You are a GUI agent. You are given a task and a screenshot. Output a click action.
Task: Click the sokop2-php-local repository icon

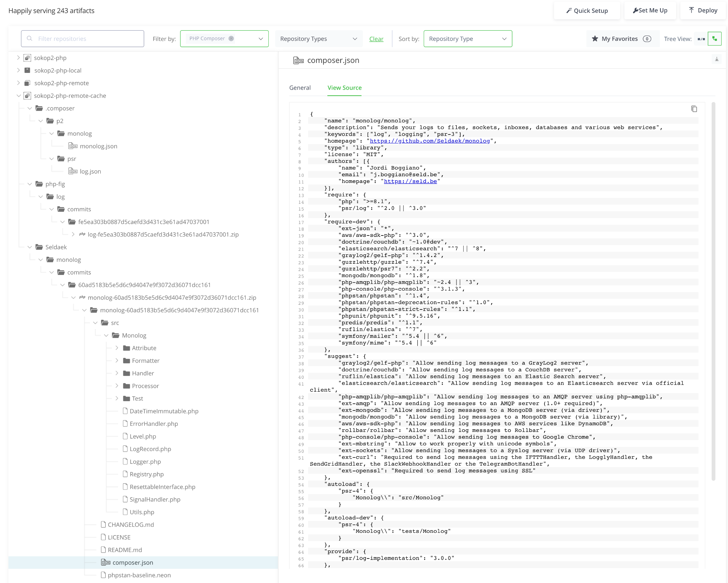pyautogui.click(x=27, y=70)
